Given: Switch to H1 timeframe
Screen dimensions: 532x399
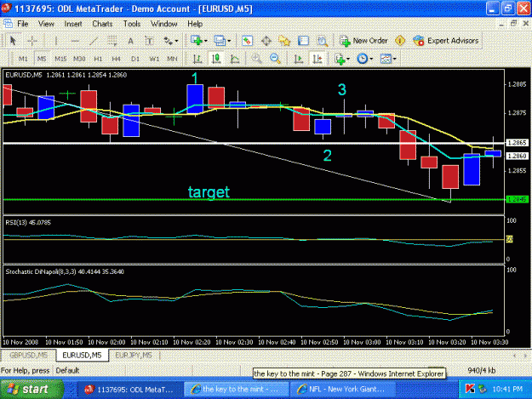Looking at the screenshot, I should click(98, 59).
